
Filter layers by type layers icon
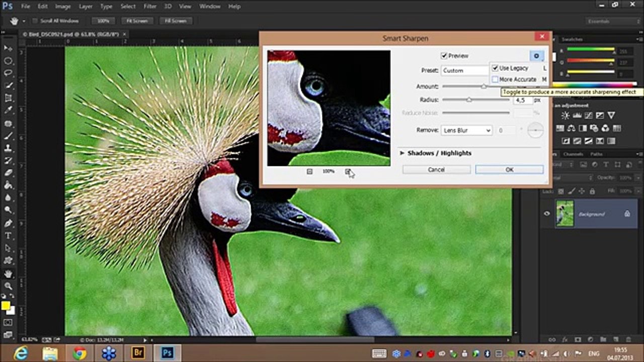click(x=605, y=164)
